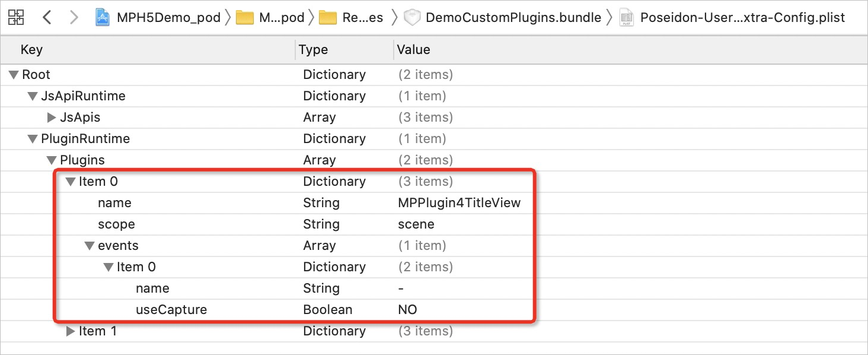Click the MPH5Demo_pod project icon
This screenshot has width=868, height=355.
coord(103,18)
